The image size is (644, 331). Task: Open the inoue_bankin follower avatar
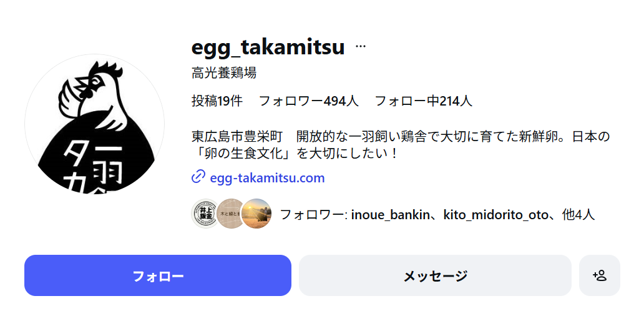pos(205,214)
